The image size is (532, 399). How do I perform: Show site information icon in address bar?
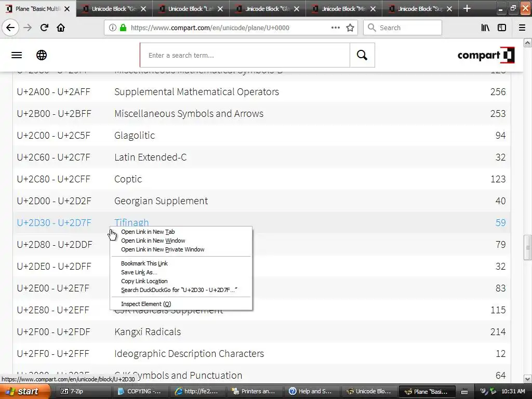coord(113,28)
